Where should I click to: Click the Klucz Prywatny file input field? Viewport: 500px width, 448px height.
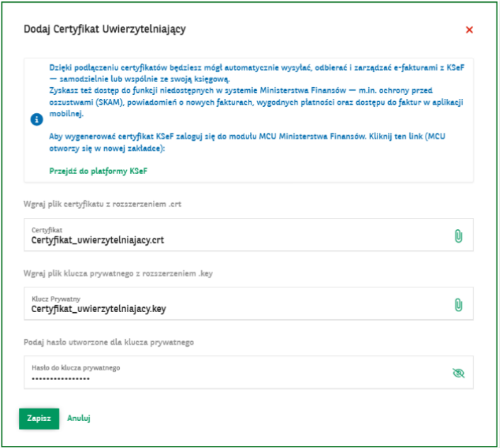[x=249, y=304]
